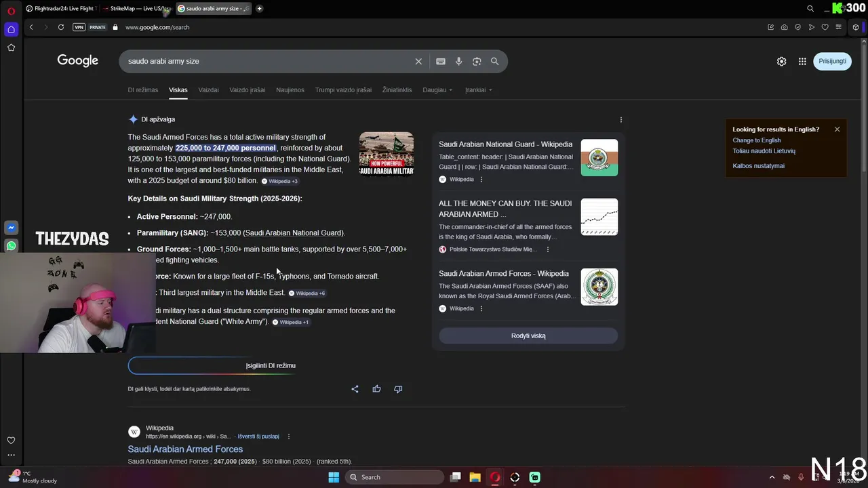Image resolution: width=868 pixels, height=488 pixels.
Task: Open WhatsApp from the Opera sidebar
Action: coord(11,245)
